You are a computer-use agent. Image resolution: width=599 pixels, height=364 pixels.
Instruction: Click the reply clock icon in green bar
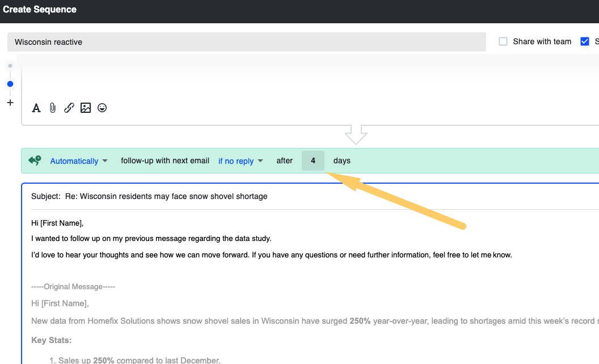(35, 161)
